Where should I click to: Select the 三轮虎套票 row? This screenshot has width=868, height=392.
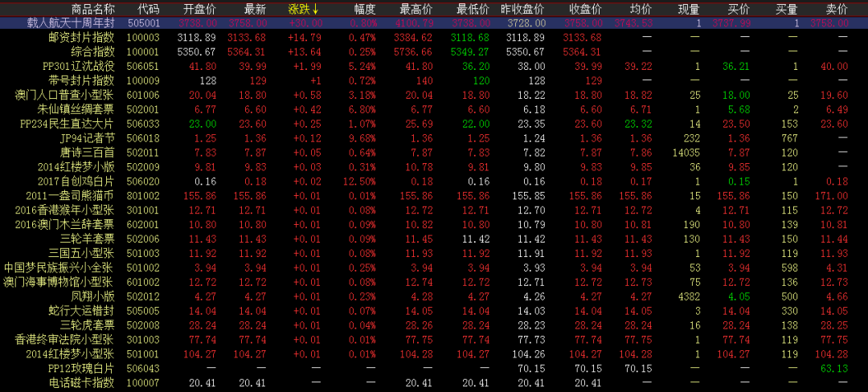pyautogui.click(x=434, y=325)
